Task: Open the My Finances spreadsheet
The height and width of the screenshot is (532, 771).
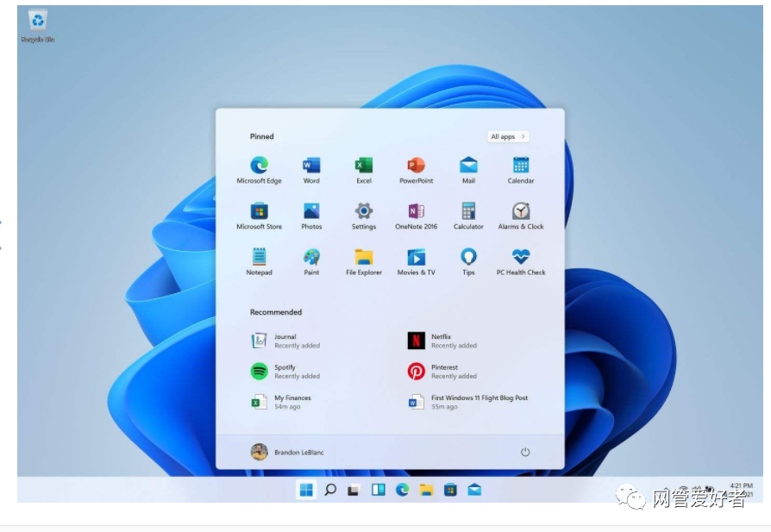Action: click(x=281, y=402)
